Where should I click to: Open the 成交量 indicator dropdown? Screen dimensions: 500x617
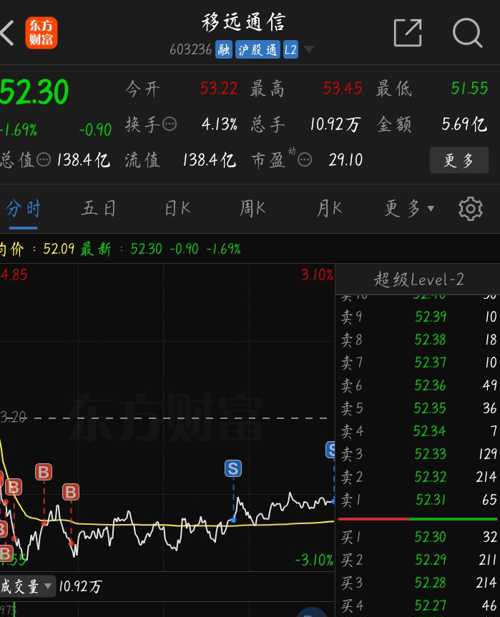pyautogui.click(x=27, y=587)
